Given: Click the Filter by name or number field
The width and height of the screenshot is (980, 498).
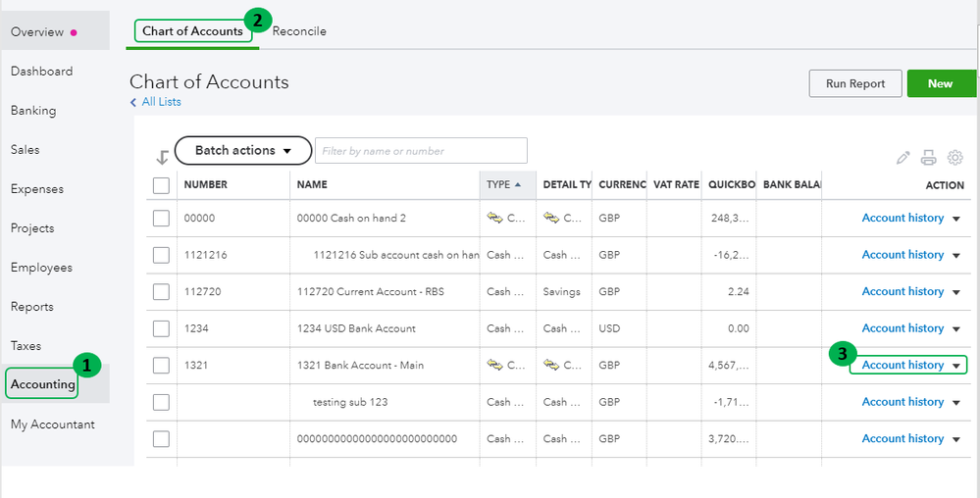Looking at the screenshot, I should pos(421,151).
